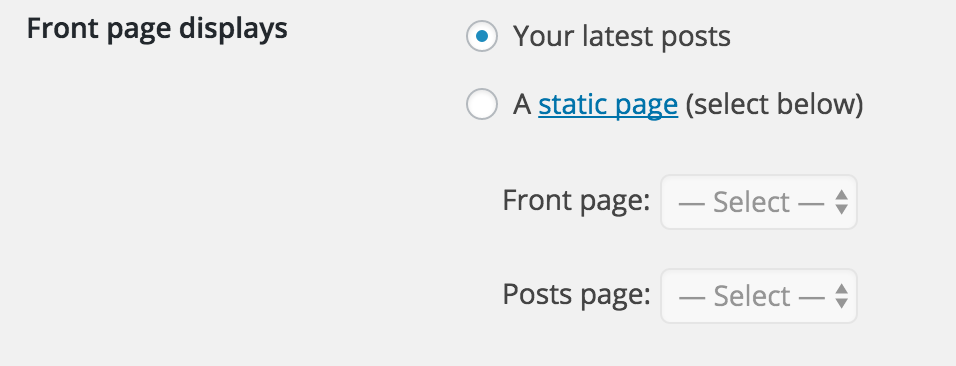Click the letter 'A' before static page link
The width and height of the screenshot is (956, 366).
coord(523,104)
